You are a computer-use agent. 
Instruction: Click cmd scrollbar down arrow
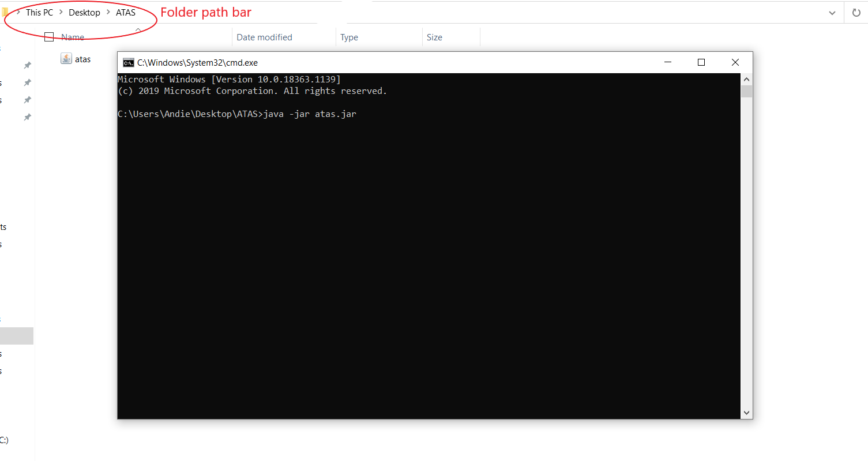pos(747,413)
